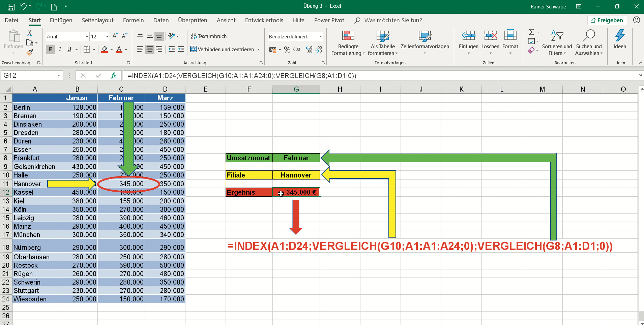Screen dimensions: 644x325
Task: Click the text orientation icon
Action: pos(172,36)
